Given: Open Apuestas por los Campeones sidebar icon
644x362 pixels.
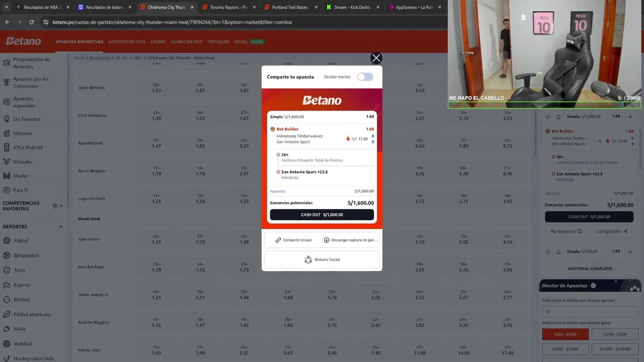Looking at the screenshot, I should click(x=7, y=82).
